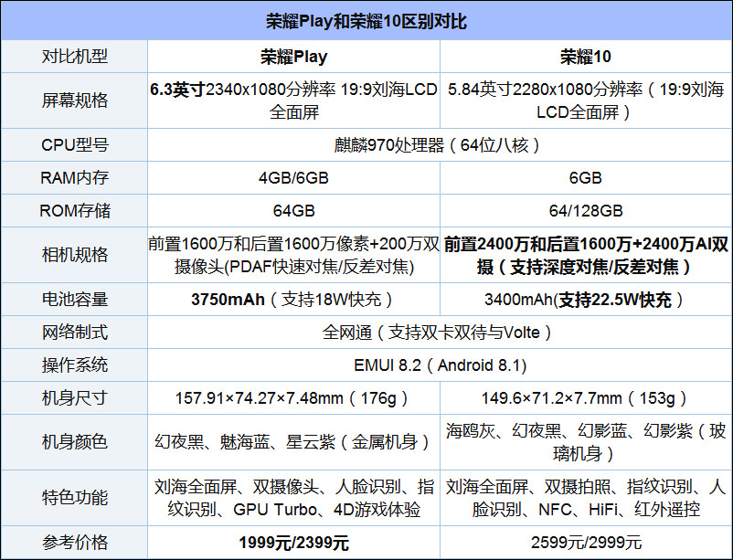Select the 屏幕规格 row label
Image resolution: width=733 pixels, height=560 pixels.
coord(75,100)
